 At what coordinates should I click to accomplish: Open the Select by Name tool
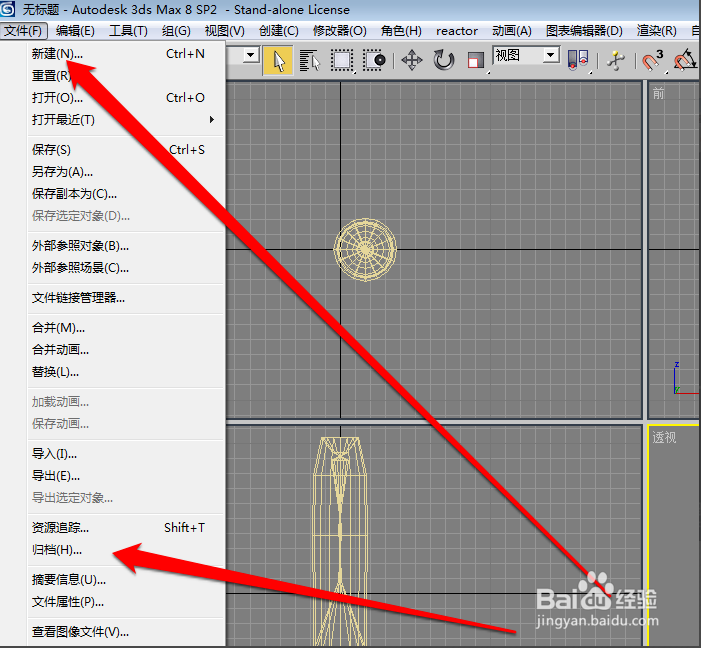(x=310, y=60)
